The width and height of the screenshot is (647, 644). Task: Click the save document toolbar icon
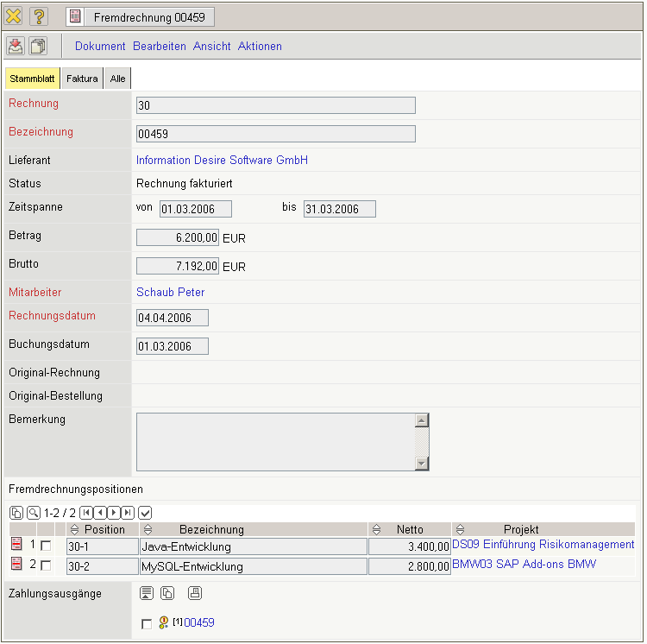pos(16,47)
